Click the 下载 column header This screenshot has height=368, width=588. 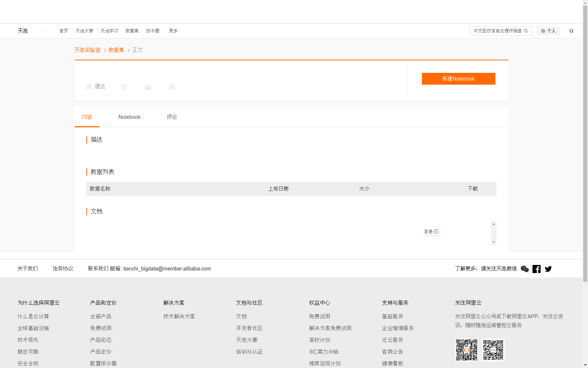coord(473,189)
